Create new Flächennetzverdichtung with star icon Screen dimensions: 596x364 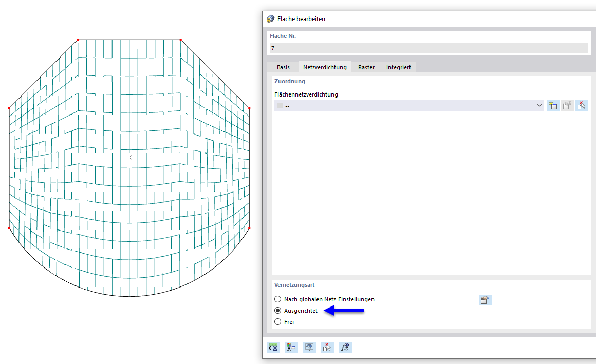point(553,106)
